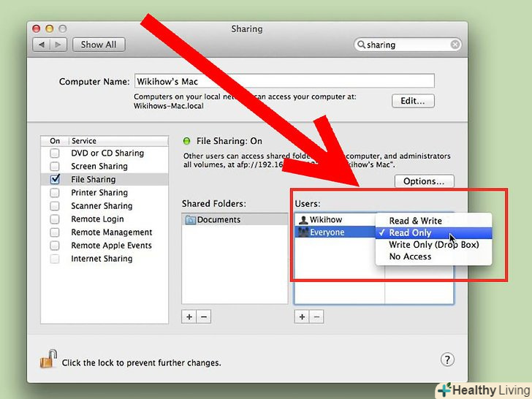Click the back navigation arrow
The image size is (532, 399).
click(42, 45)
